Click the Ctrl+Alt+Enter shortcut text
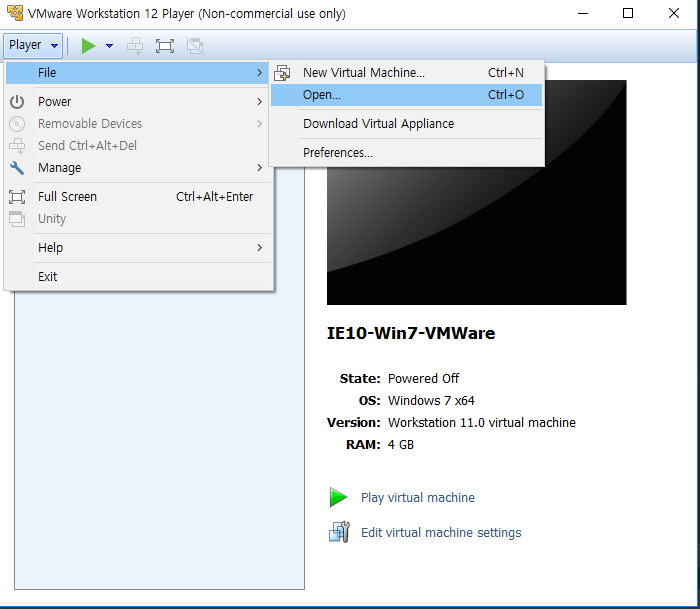Image resolution: width=700 pixels, height=609 pixels. point(214,197)
